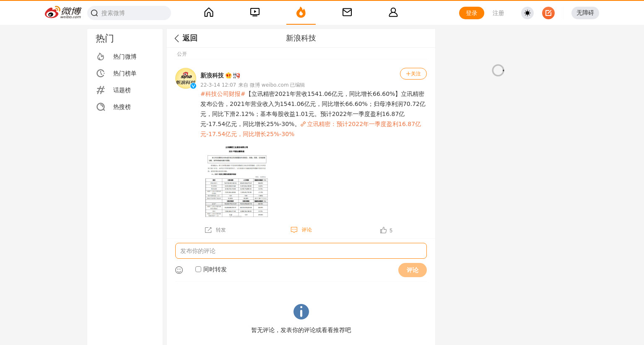Viewport: 644px width, 345px height.
Task: Click the clock icon beside 热门榜单
Action: click(101, 73)
